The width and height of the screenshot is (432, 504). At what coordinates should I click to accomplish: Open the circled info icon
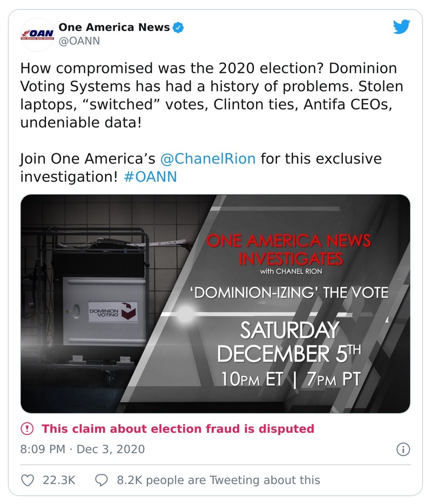403,449
